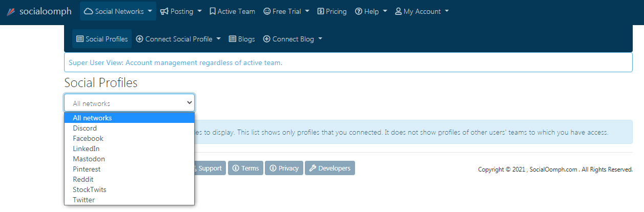Open the Posting dropdown menu
This screenshot has width=644, height=212.
[x=181, y=11]
